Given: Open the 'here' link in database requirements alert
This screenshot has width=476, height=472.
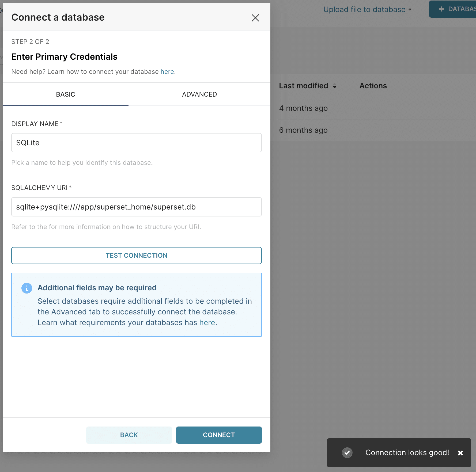Looking at the screenshot, I should click(x=207, y=323).
